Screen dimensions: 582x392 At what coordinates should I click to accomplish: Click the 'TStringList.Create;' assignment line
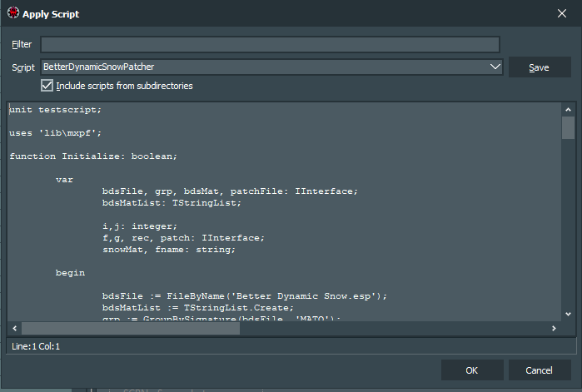click(x=198, y=308)
